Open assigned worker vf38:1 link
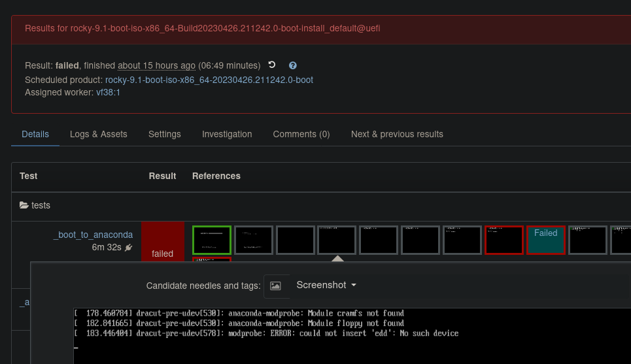 (108, 92)
